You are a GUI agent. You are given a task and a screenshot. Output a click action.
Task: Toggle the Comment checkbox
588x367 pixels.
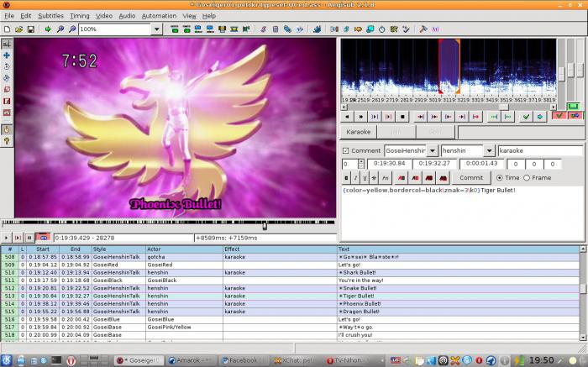point(345,150)
